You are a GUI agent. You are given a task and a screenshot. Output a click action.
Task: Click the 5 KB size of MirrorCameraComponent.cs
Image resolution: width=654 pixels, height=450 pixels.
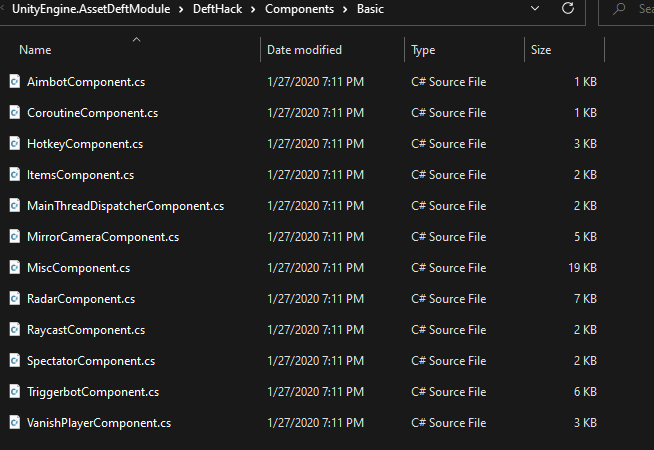point(585,237)
